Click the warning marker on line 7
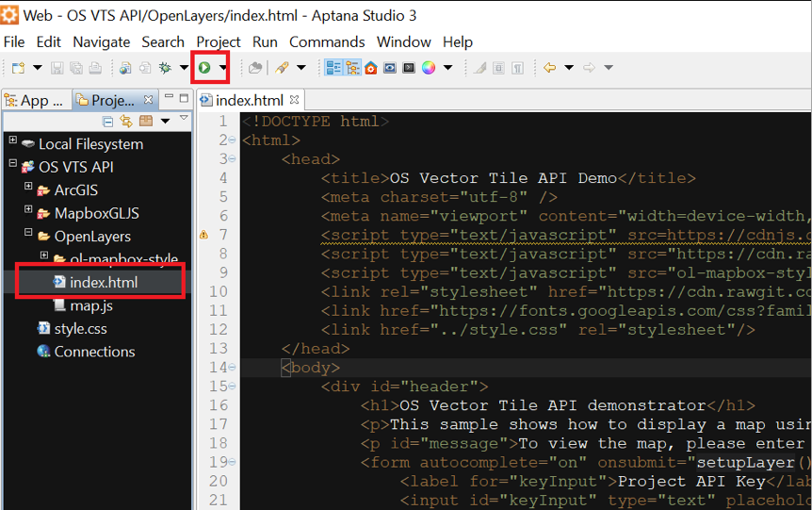 point(204,236)
